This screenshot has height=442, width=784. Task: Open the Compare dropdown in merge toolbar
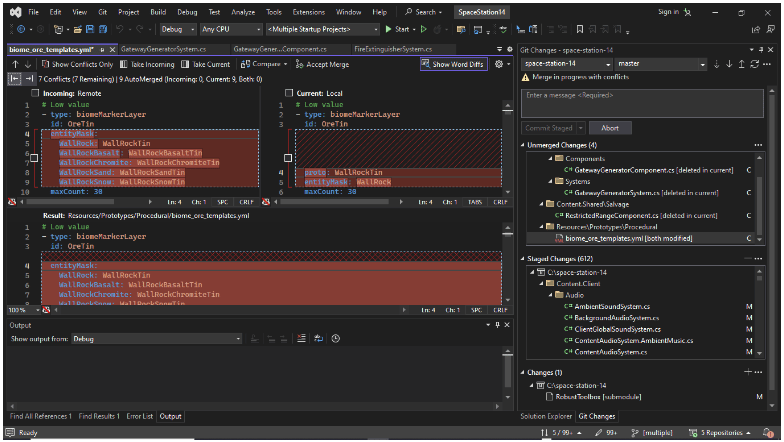264,64
